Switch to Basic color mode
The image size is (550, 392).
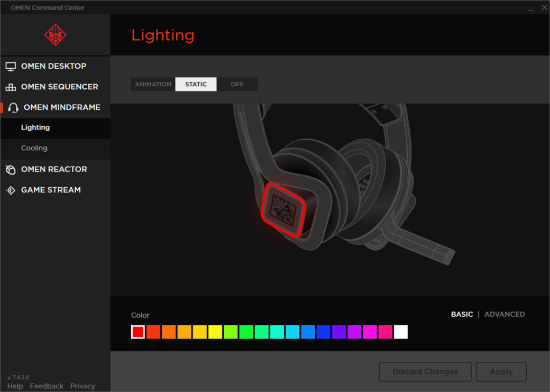pos(462,314)
